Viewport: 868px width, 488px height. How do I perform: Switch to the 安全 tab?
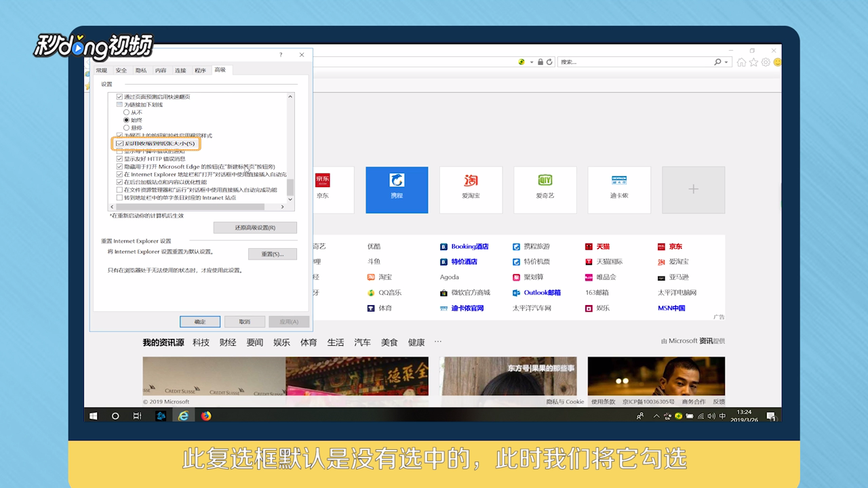tap(121, 70)
